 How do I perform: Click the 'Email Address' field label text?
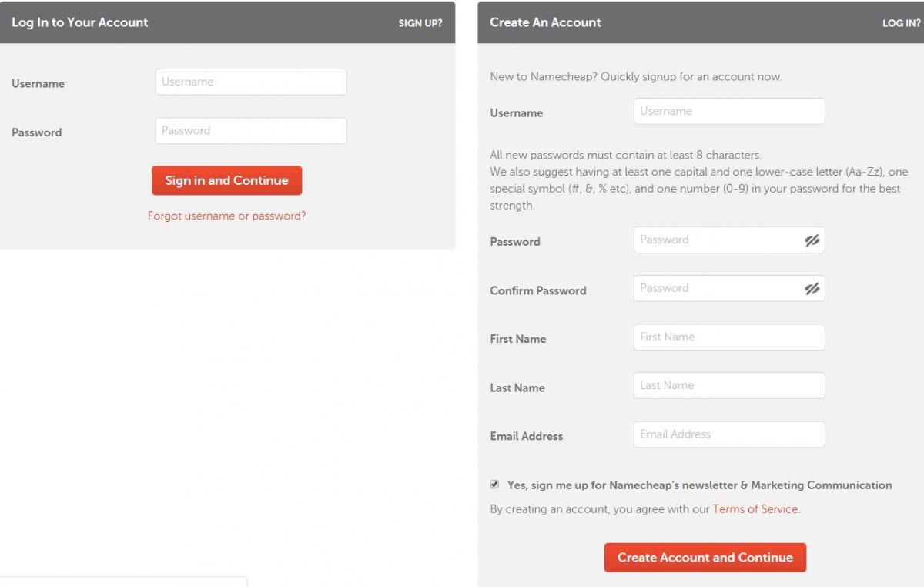pyautogui.click(x=526, y=436)
